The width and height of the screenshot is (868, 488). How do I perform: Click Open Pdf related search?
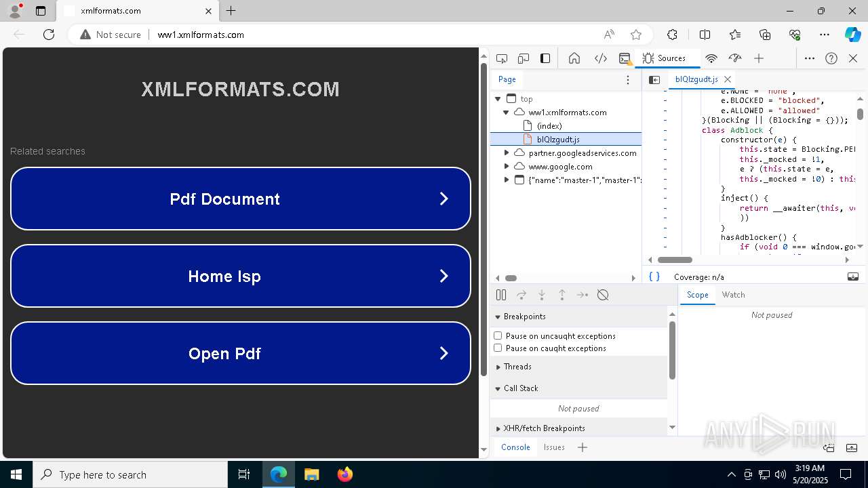241,353
